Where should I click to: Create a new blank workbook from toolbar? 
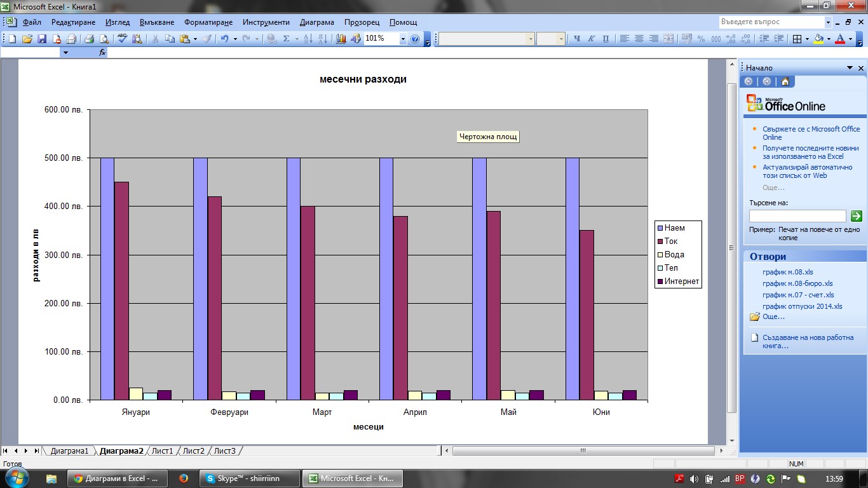coord(13,39)
